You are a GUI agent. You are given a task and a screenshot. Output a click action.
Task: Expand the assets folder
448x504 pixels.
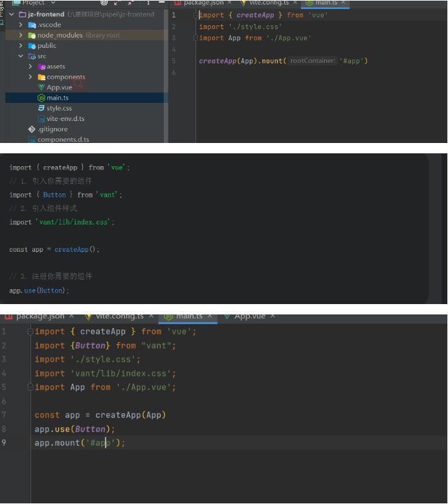[x=30, y=66]
